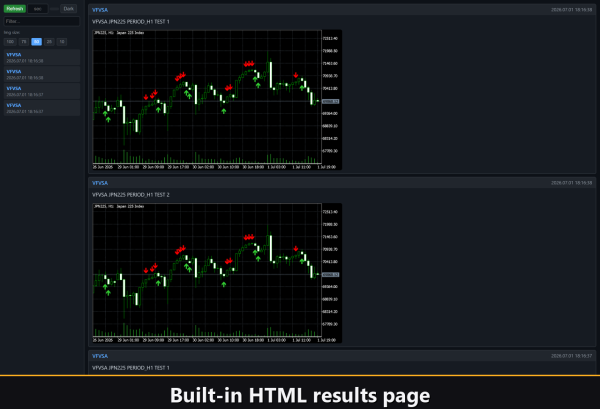The image size is (600, 409).
Task: Click the 'Img size' label
Action: pos(12,33)
